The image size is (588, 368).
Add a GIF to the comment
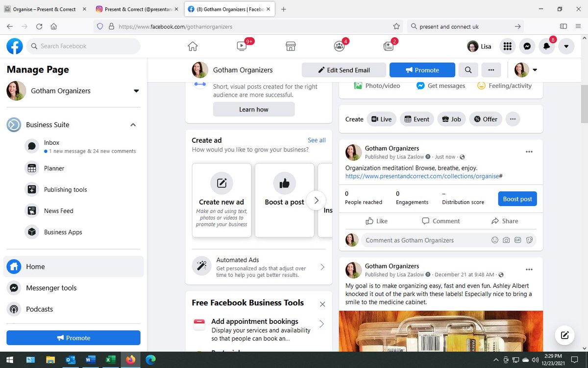pyautogui.click(x=517, y=240)
